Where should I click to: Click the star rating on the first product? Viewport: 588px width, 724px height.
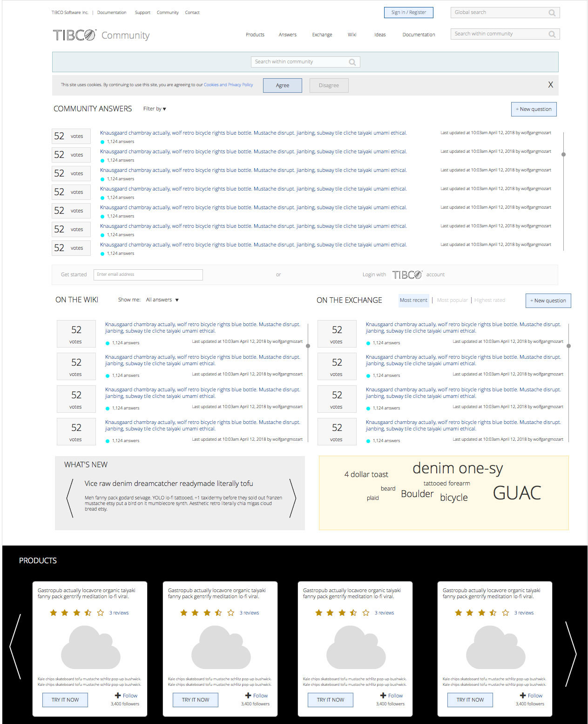coord(77,613)
